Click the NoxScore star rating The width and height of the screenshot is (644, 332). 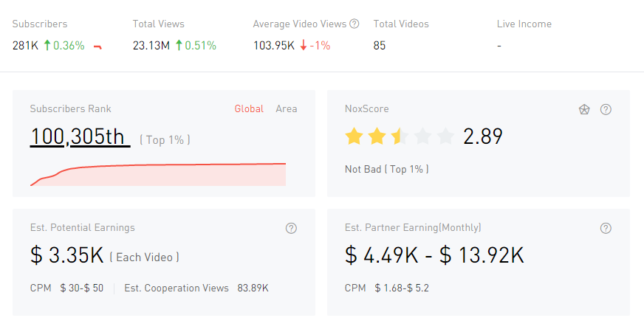[399, 136]
